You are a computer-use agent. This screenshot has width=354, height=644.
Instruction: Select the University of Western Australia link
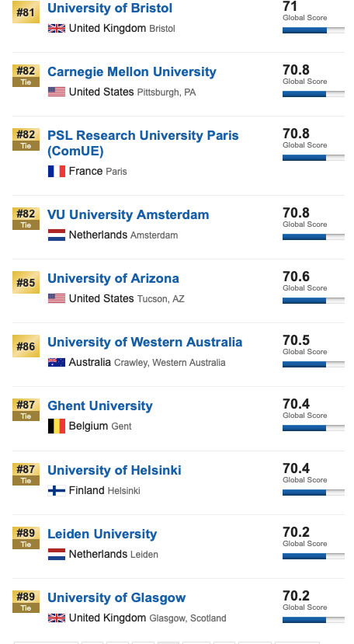pos(145,342)
